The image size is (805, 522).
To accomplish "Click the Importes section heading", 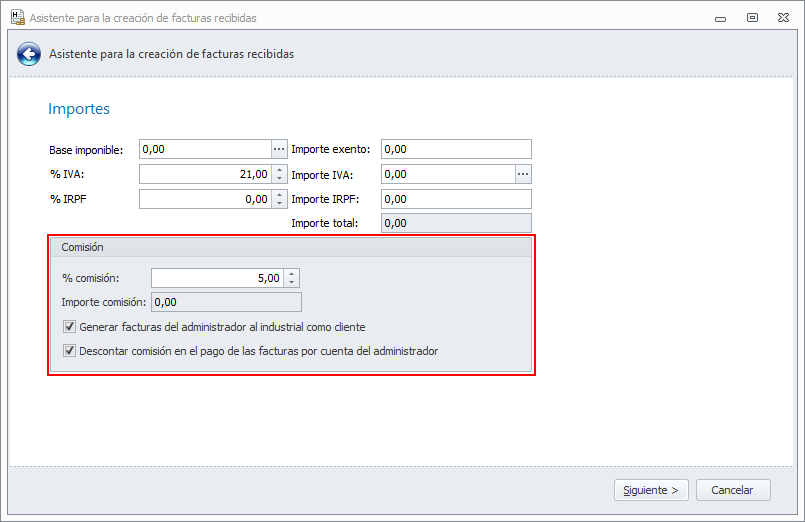I will tap(79, 109).
